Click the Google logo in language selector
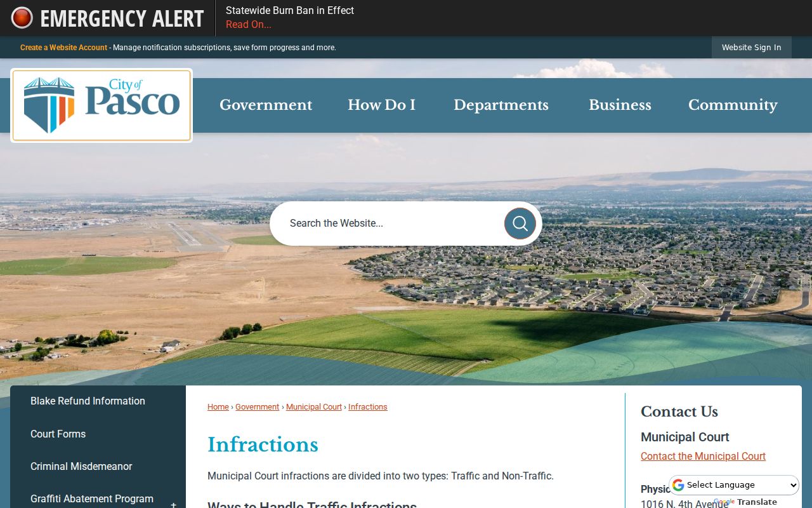Image resolution: width=812 pixels, height=508 pixels. coord(678,485)
